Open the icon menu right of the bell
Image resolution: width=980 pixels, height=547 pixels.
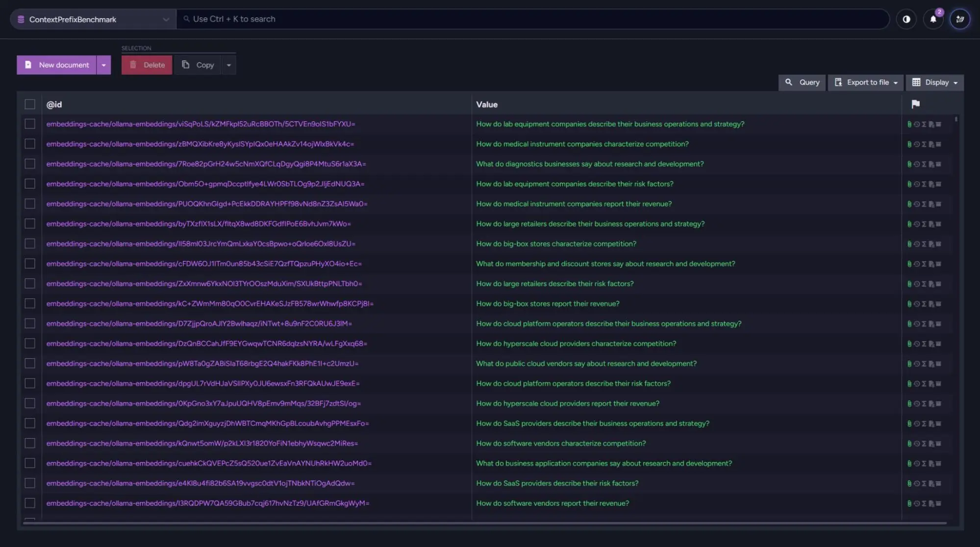[959, 19]
